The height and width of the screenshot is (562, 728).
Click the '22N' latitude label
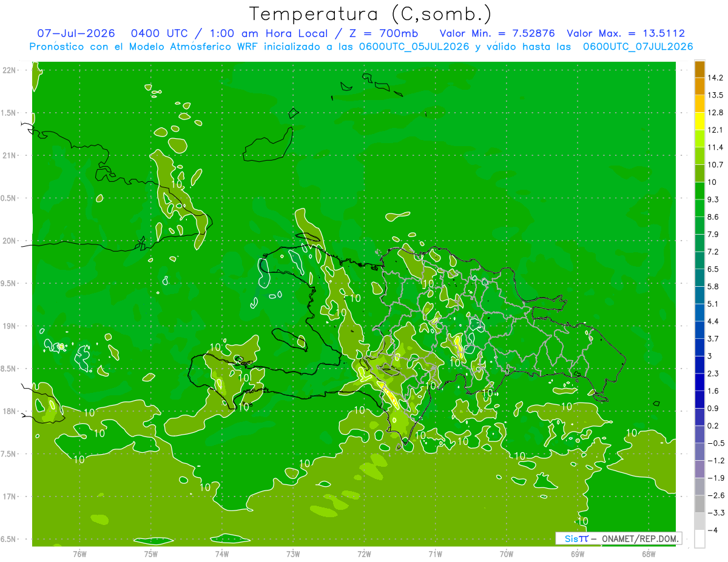8,70
